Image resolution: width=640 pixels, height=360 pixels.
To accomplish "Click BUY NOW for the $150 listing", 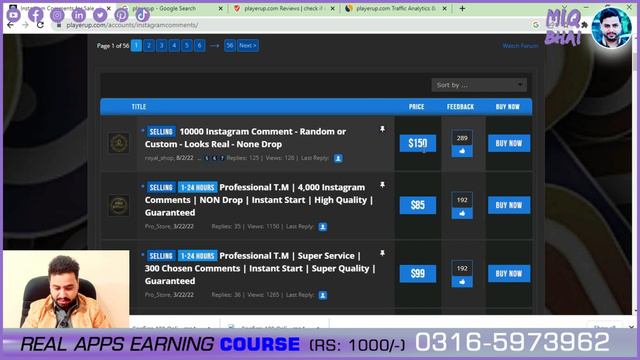I will (509, 143).
